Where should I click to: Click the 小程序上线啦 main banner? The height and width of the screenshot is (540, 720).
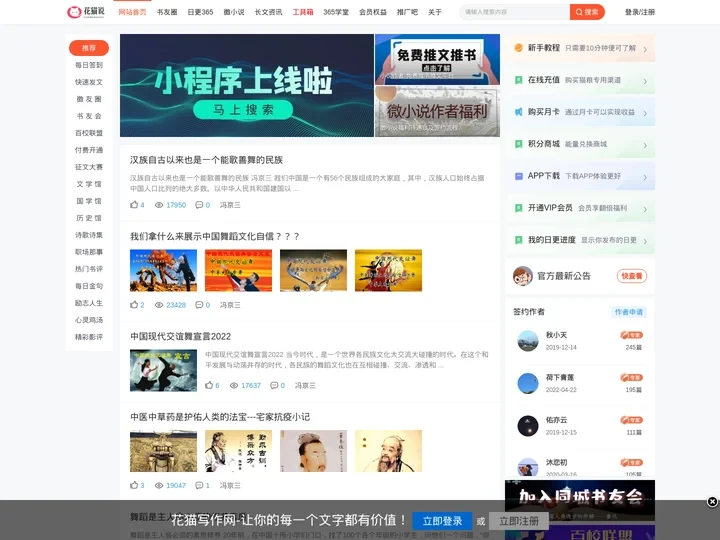[247, 85]
